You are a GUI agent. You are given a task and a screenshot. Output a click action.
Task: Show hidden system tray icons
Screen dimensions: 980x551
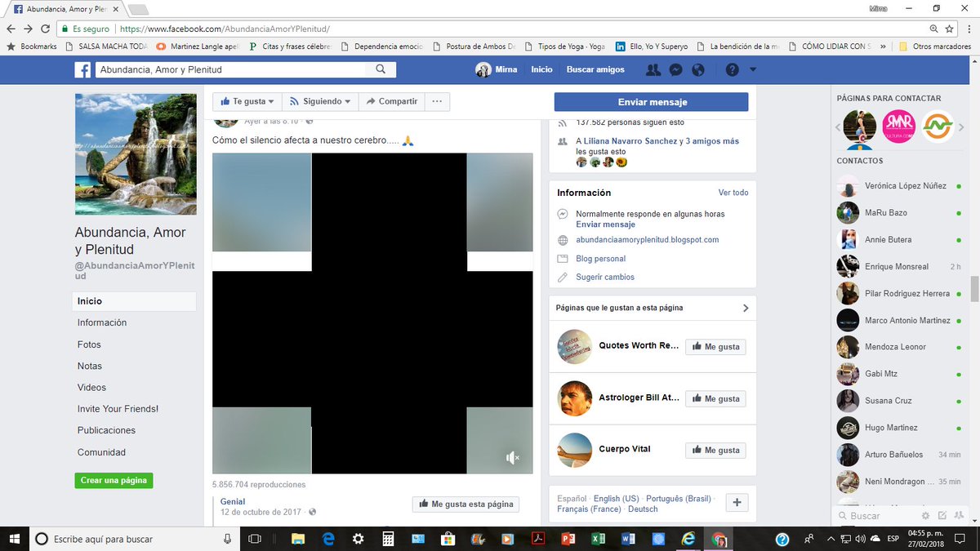click(x=829, y=539)
